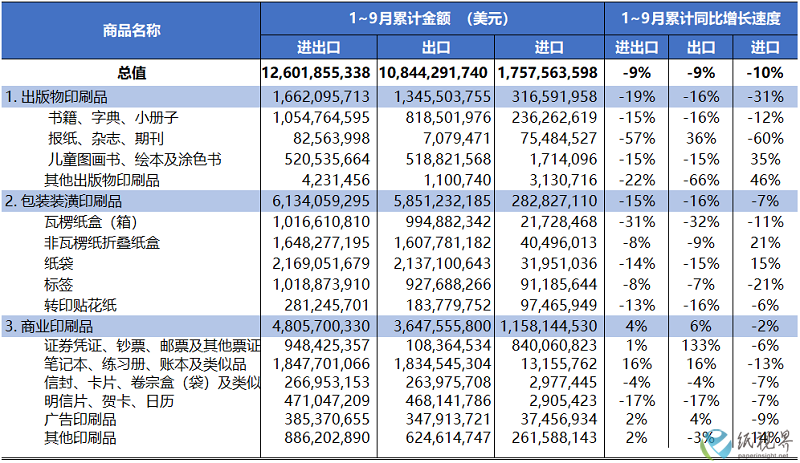Click value 1,648,277,195

pyautogui.click(x=321, y=243)
